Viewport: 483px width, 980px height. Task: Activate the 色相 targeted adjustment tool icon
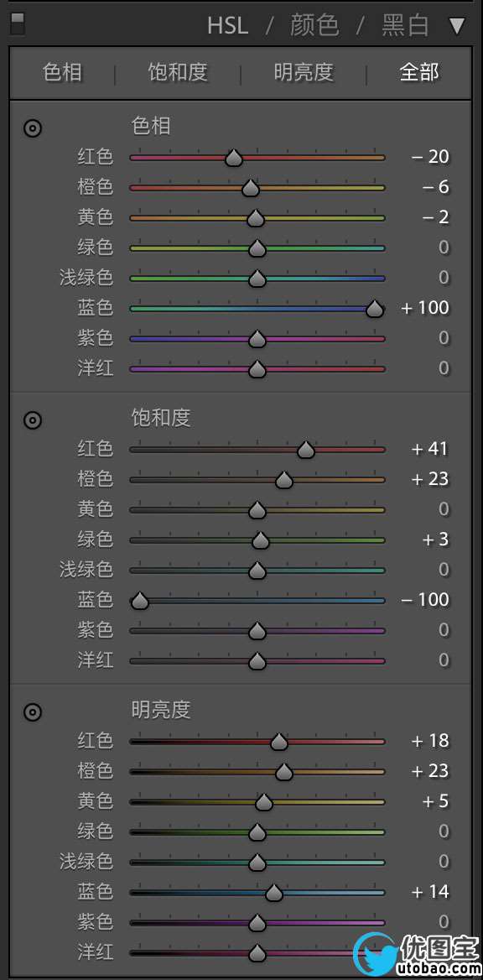pos(33,128)
